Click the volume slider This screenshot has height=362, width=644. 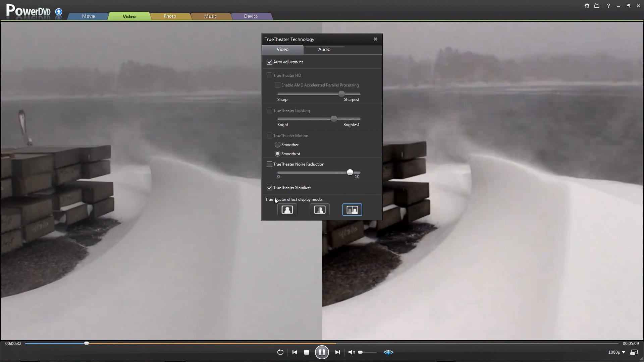[367, 352]
